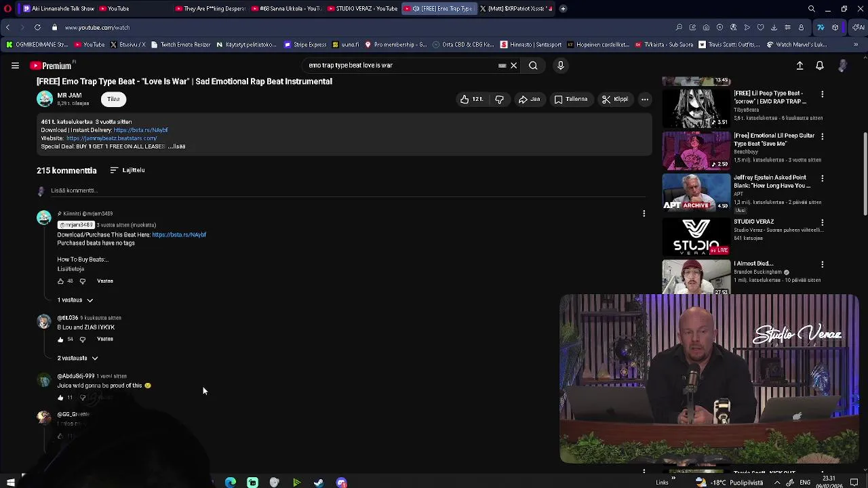Open Steam from the taskbar
Image resolution: width=868 pixels, height=488 pixels.
[x=319, y=483]
